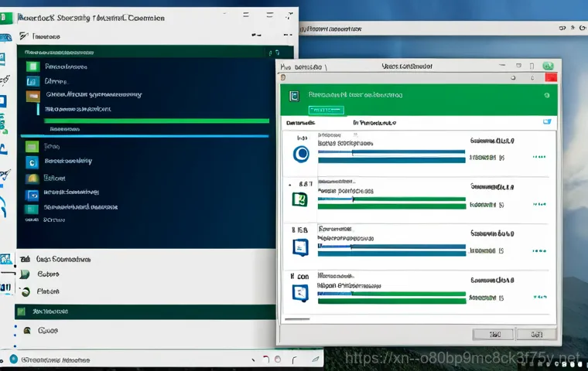This screenshot has width=588, height=371.
Task: Click the first column header in the dialog list
Action: tap(300, 123)
